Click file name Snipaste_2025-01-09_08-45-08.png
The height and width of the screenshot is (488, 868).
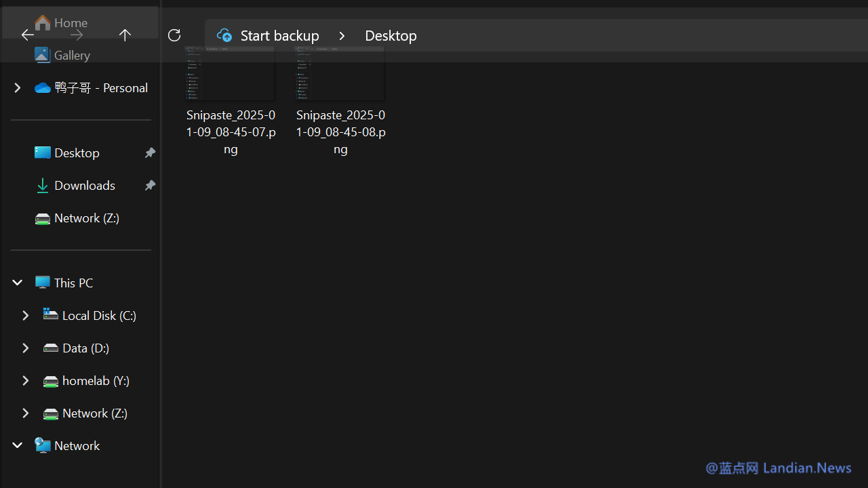(x=340, y=132)
